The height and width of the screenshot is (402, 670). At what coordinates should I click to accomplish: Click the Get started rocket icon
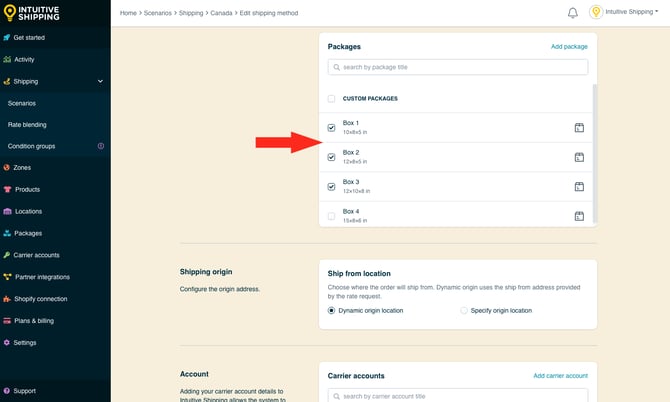click(6, 38)
